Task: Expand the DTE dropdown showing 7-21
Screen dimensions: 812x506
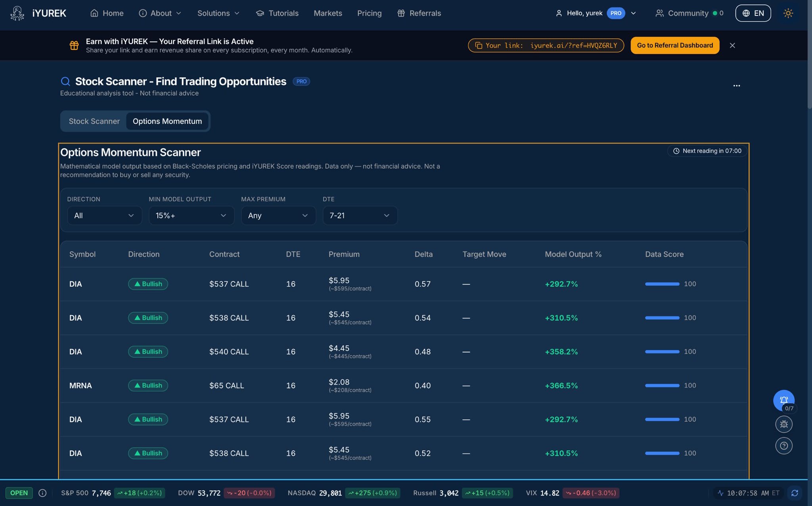Action: pos(360,215)
